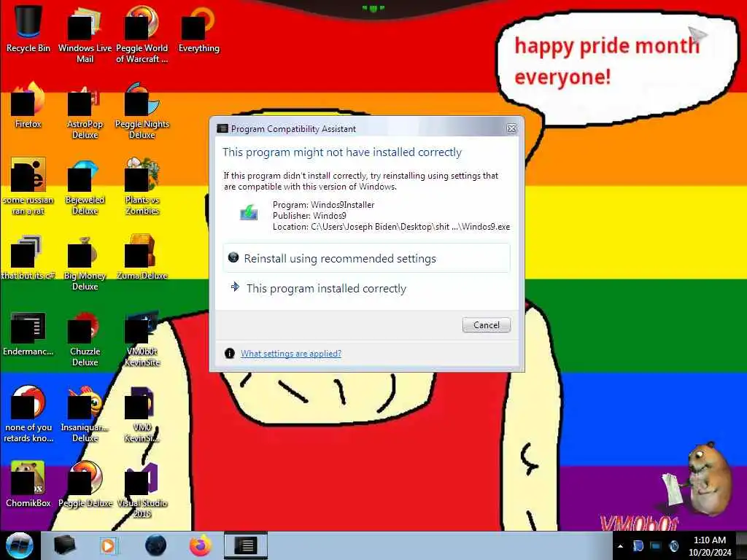Click the Show desktop button

coord(741,546)
